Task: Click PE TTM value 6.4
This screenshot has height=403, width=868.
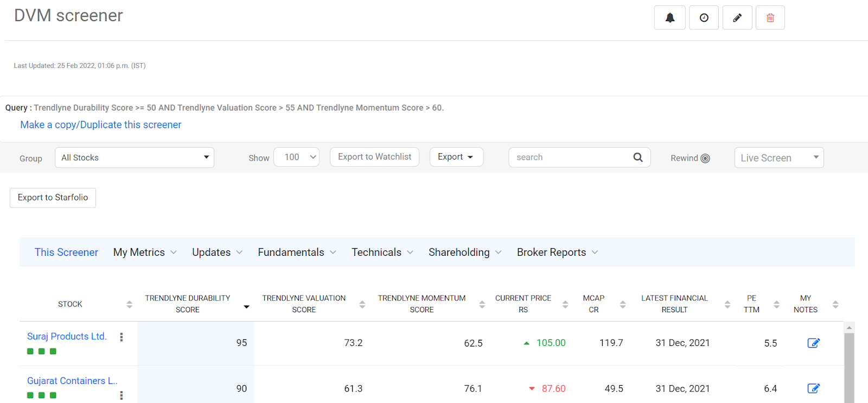Action: (770, 388)
